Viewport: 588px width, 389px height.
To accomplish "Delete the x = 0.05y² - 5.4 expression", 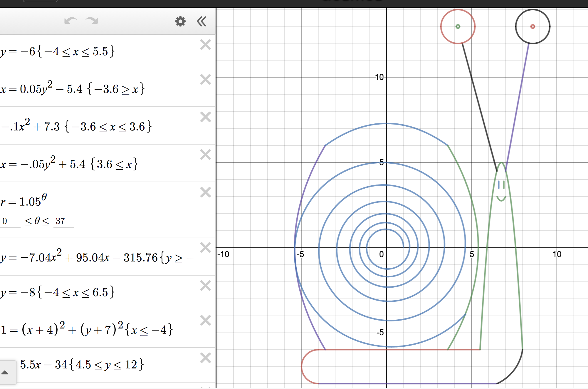I will tap(205, 79).
